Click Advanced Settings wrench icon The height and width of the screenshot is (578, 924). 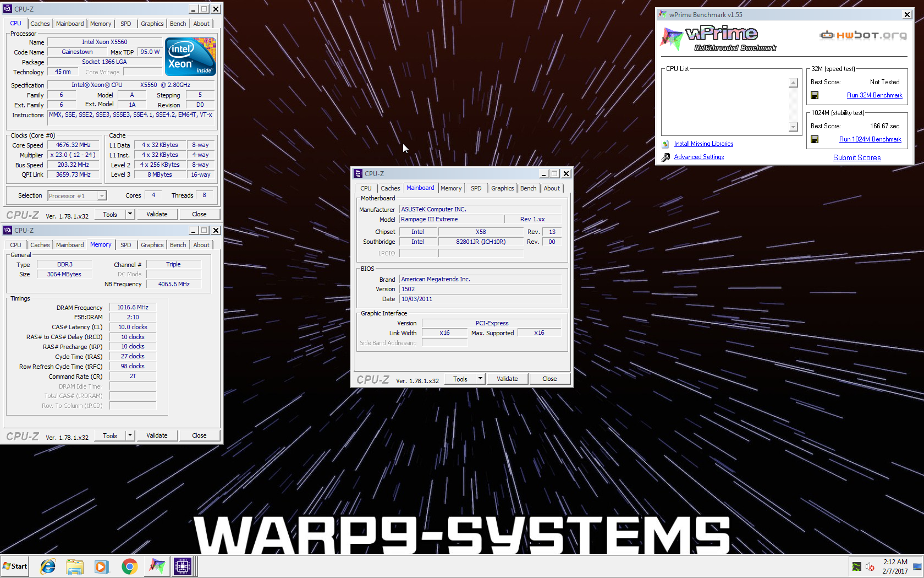(x=665, y=157)
